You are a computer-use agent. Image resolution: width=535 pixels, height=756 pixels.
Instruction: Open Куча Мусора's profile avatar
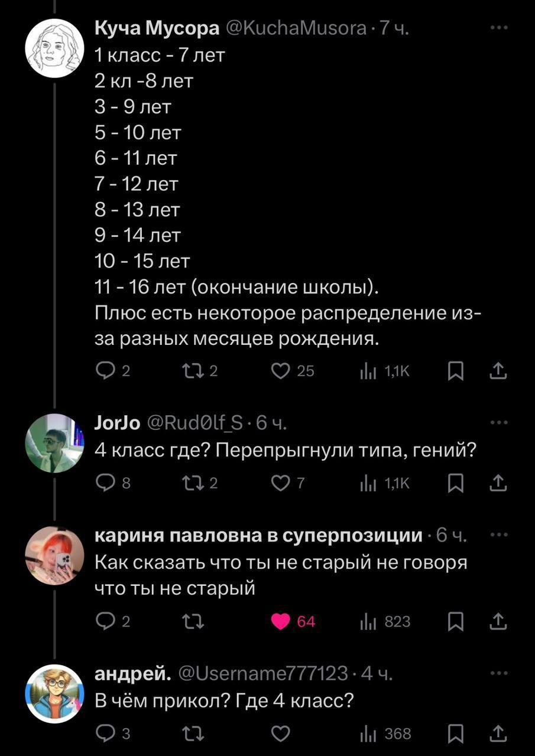54,48
